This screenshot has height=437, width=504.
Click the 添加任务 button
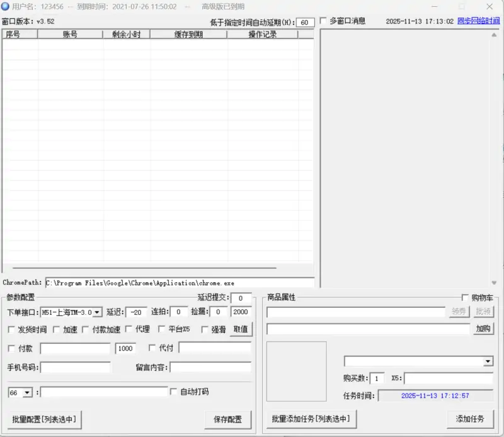[469, 419]
